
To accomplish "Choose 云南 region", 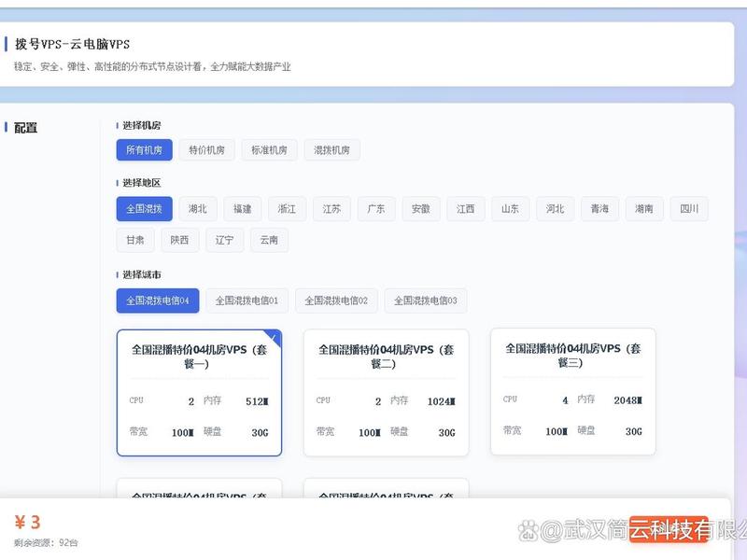I will coord(269,240).
